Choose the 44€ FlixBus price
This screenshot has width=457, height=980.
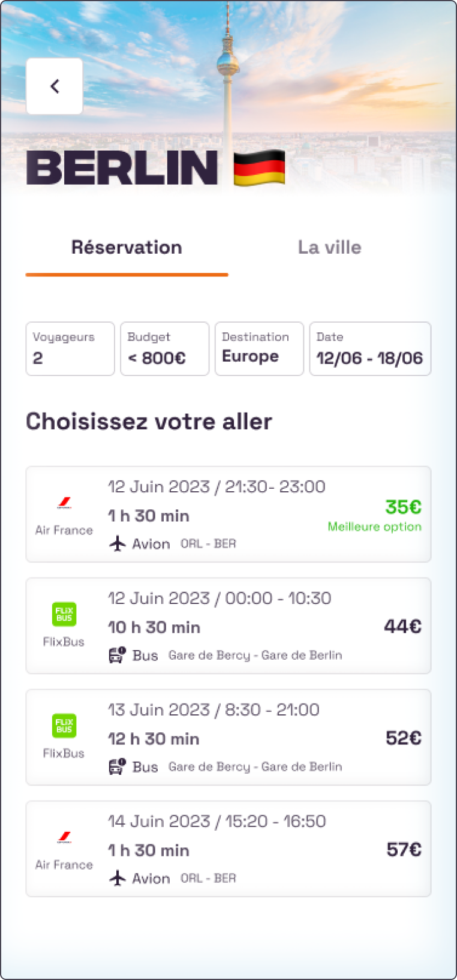402,626
